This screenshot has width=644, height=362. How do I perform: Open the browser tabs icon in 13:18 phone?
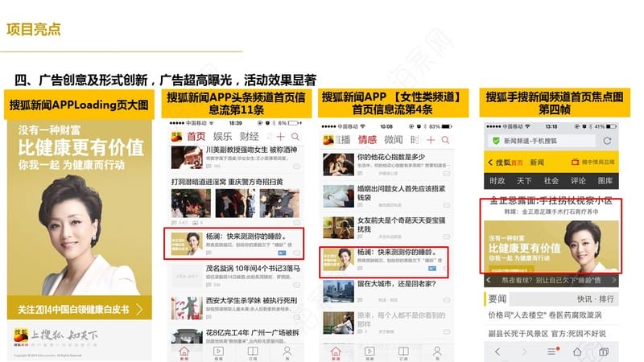click(603, 352)
